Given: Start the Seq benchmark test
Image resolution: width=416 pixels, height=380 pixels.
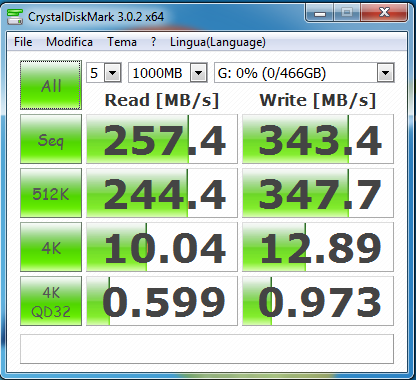Looking at the screenshot, I should [51, 139].
